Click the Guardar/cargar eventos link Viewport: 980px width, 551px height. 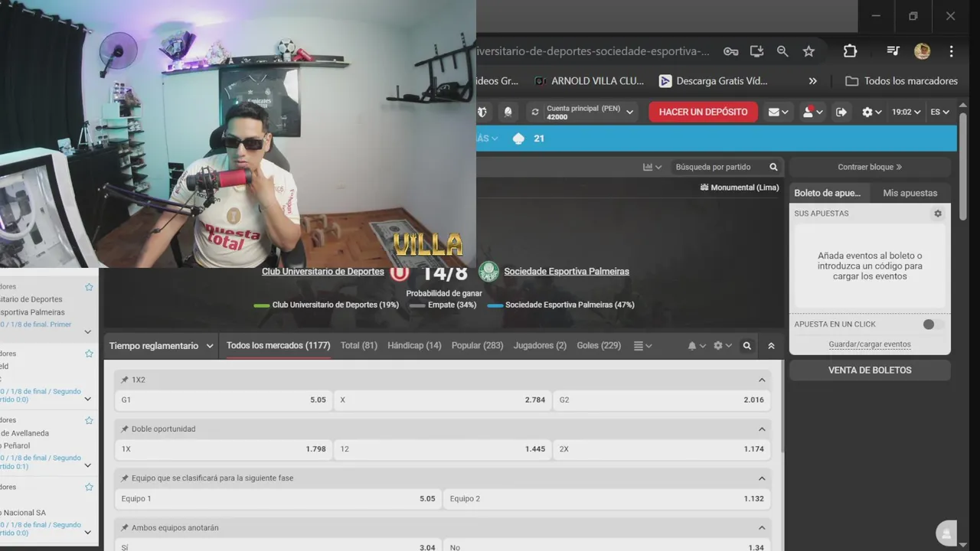[870, 344]
